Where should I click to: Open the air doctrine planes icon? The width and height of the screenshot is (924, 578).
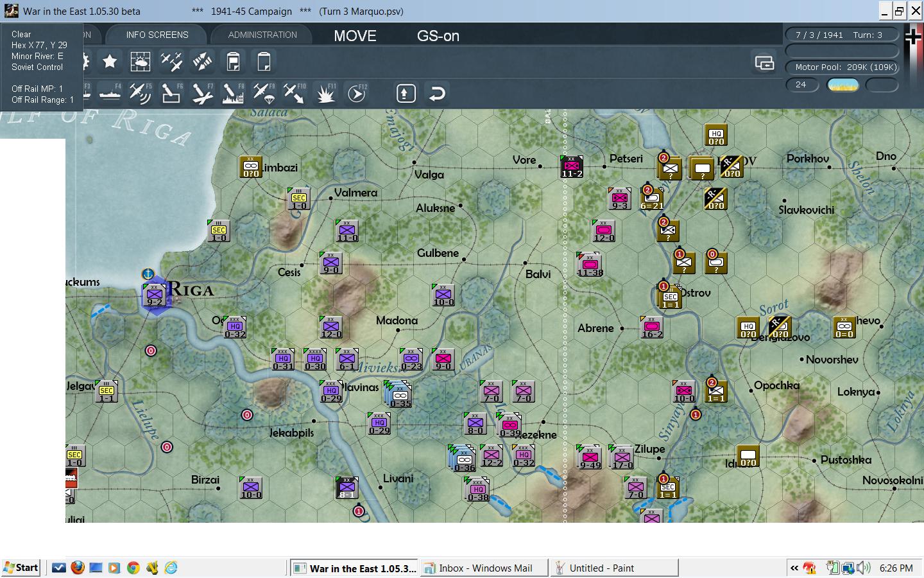click(x=171, y=62)
